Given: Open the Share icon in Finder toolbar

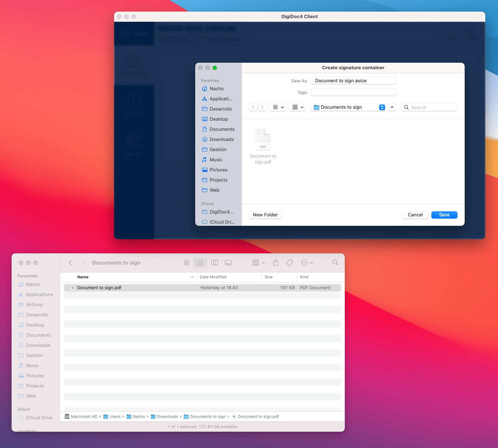Looking at the screenshot, I should 276,262.
